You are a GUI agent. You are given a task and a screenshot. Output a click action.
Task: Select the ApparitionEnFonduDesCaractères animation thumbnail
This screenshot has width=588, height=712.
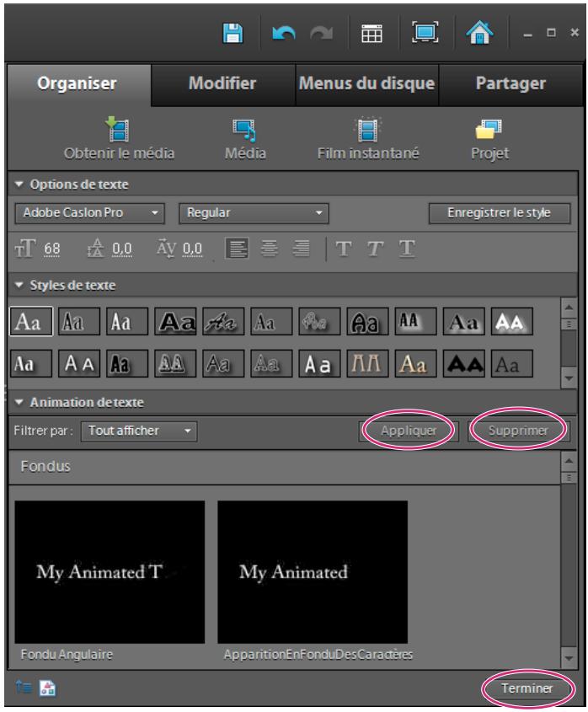[313, 571]
